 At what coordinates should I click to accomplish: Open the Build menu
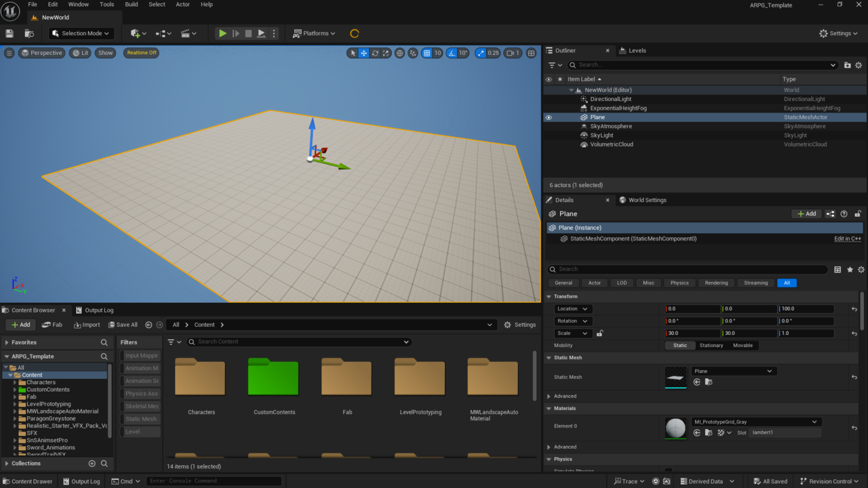coord(132,5)
